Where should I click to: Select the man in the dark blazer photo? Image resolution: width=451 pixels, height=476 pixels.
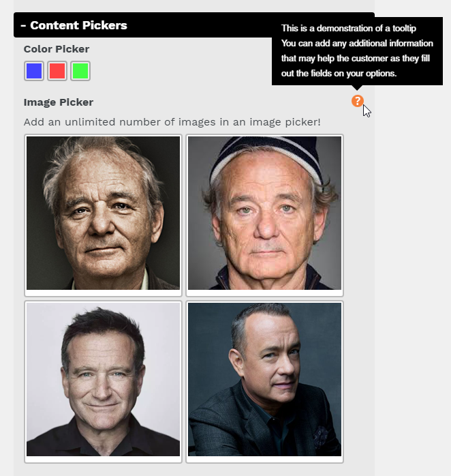264,379
